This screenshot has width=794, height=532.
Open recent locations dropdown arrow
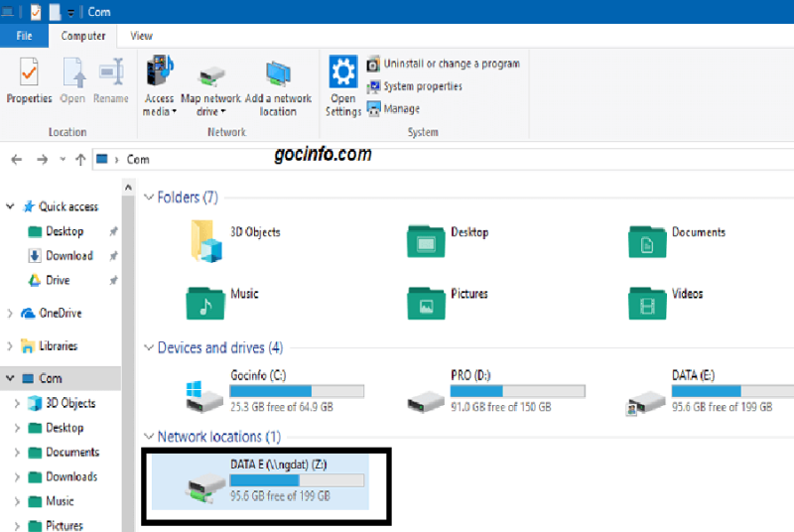[x=63, y=160]
